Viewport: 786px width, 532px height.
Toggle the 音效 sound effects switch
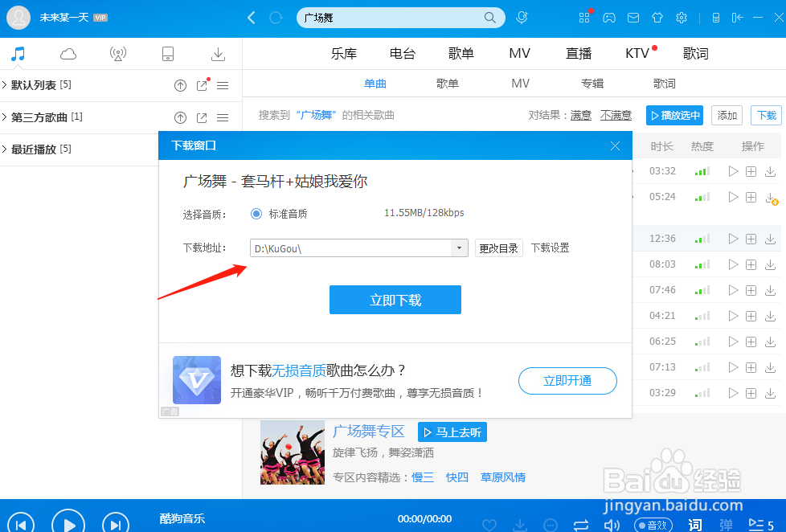(x=653, y=525)
